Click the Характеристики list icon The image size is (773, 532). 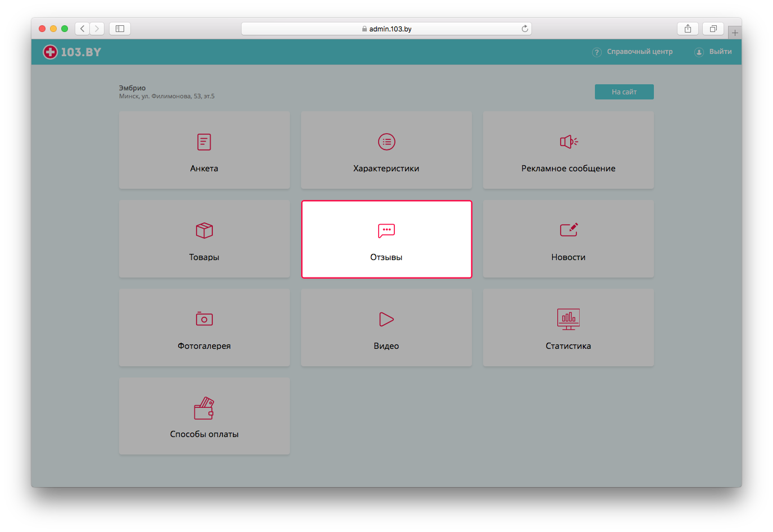pos(387,142)
